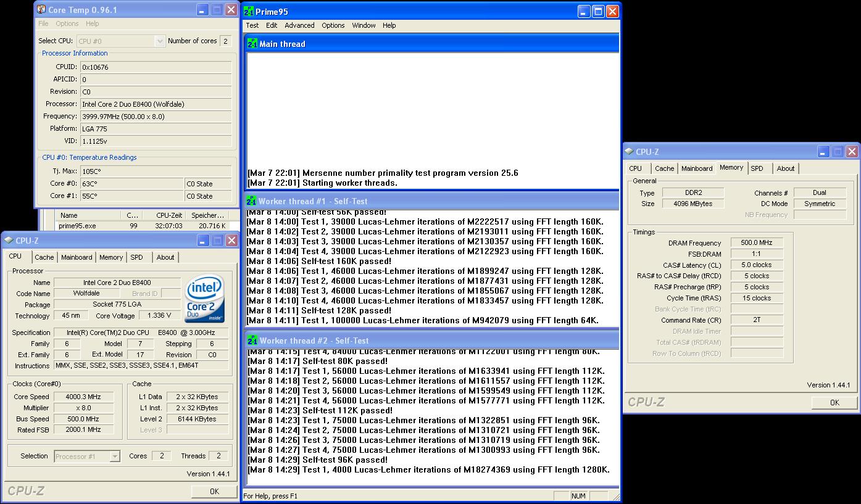Open the Help menu in Prime95

click(x=389, y=25)
